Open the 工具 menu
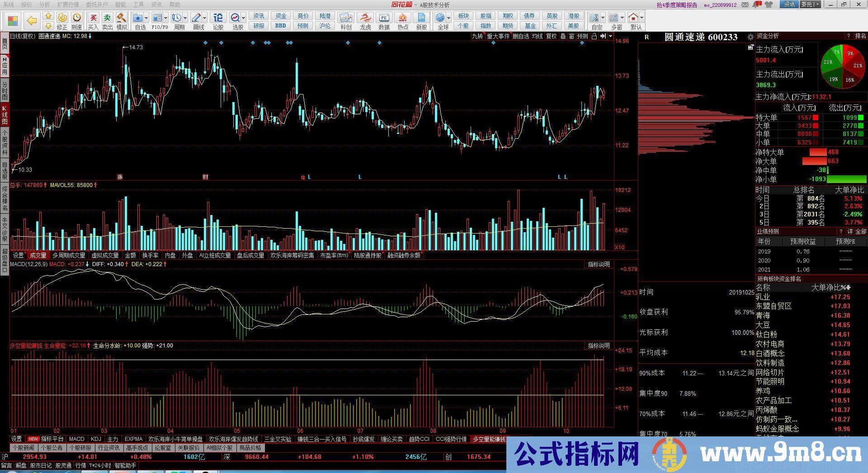Screen dimensions: 868x473 138,5
